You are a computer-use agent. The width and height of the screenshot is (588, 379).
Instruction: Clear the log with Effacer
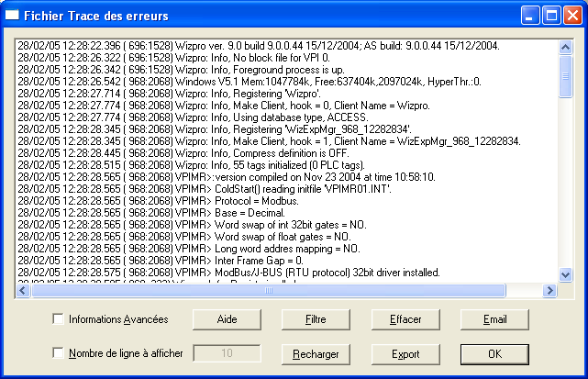point(405,319)
